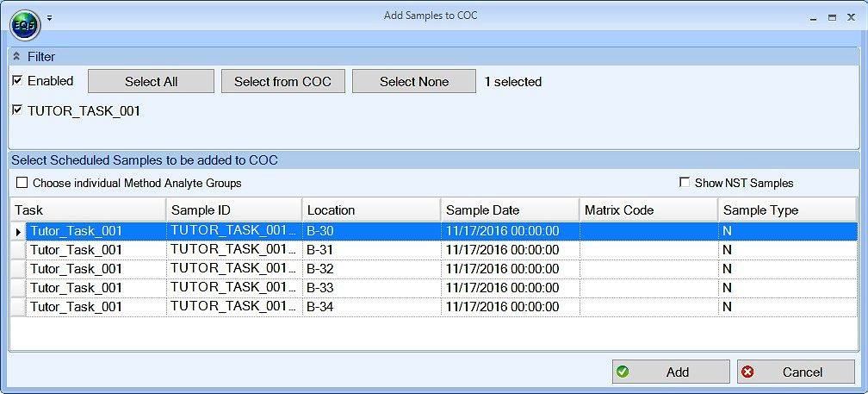
Task: Click the row selector for B-34
Action: 18,307
